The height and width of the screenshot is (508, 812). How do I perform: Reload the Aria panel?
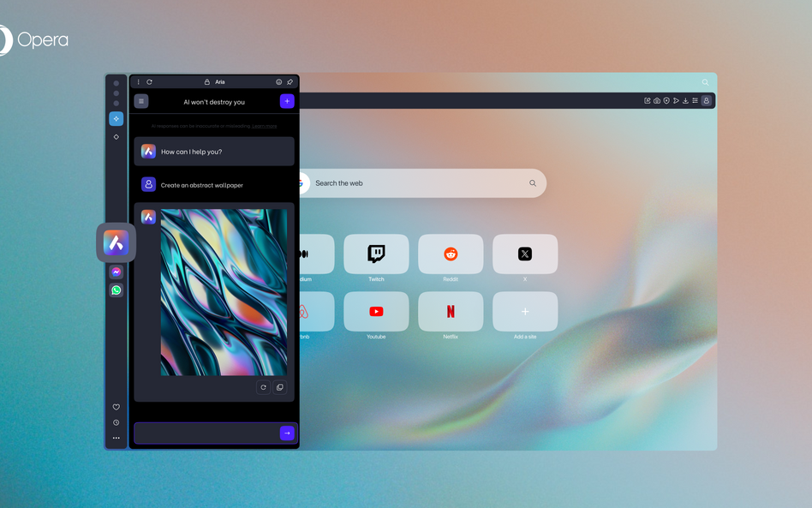coord(149,82)
